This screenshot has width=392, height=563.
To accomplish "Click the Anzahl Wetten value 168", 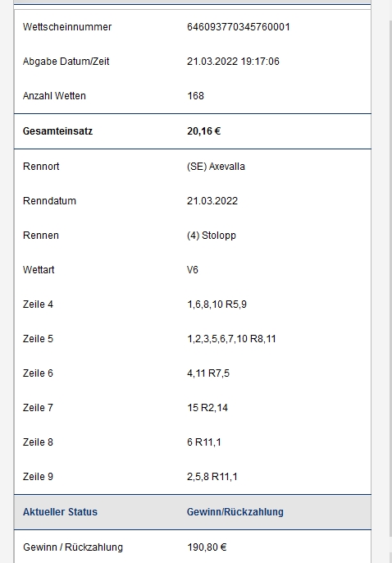I will [195, 96].
